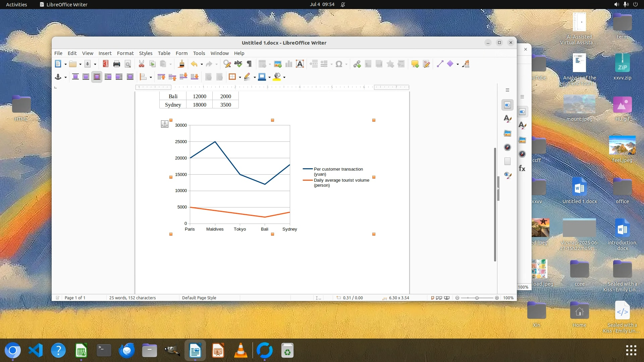Enable Wrap Off for chart
Viewport: 644px width, 362px height.
click(x=75, y=77)
